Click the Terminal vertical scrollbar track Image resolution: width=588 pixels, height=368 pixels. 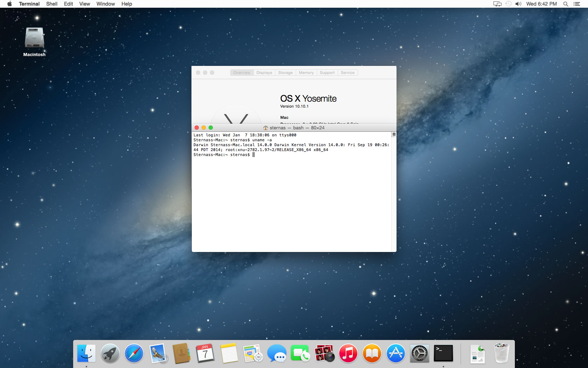(x=394, y=194)
